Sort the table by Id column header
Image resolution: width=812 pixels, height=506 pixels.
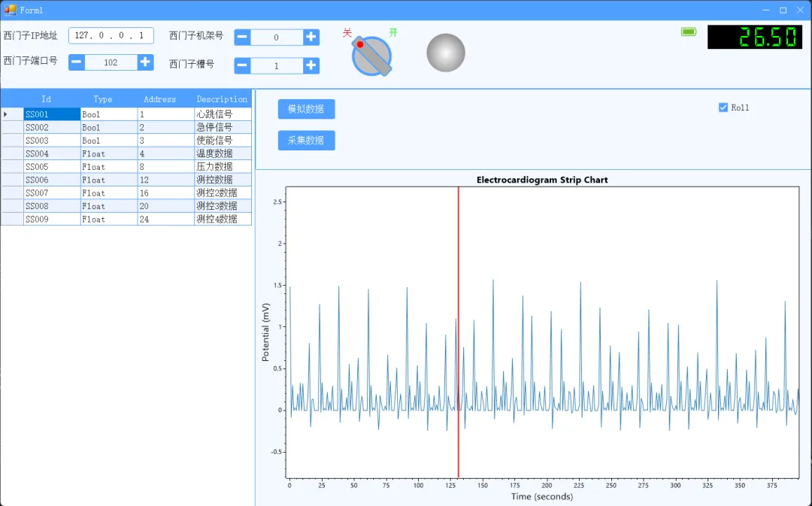point(46,99)
